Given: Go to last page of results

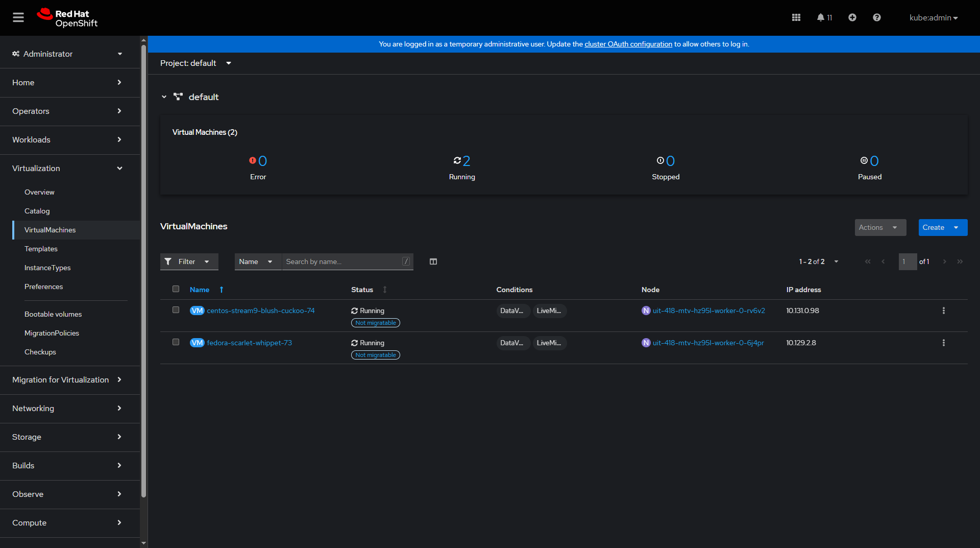Looking at the screenshot, I should pyautogui.click(x=960, y=261).
